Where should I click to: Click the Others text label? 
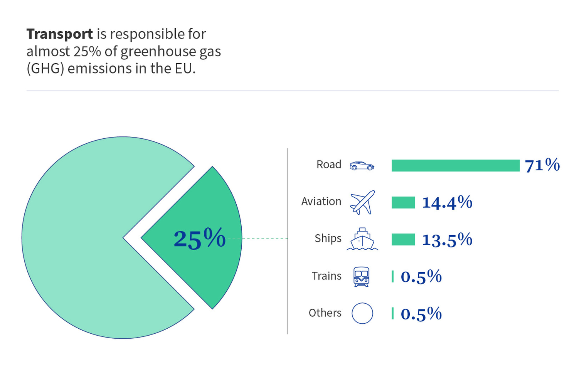325,313
